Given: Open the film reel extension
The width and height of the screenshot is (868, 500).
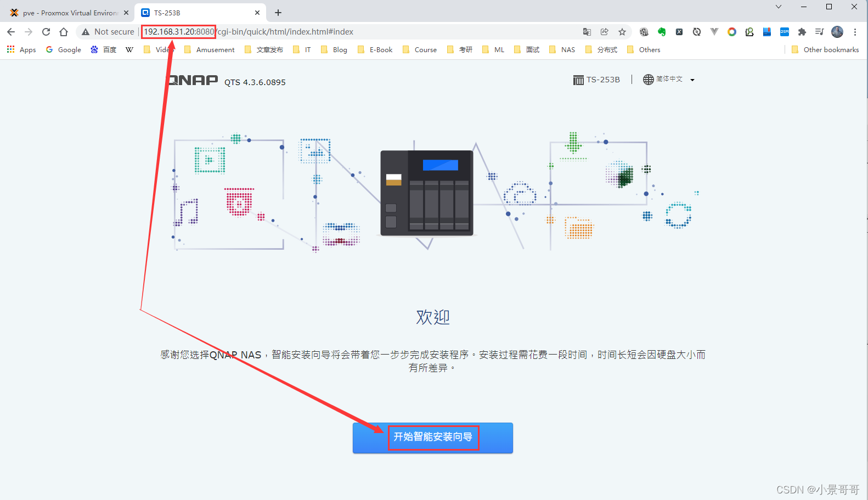Looking at the screenshot, I should 644,32.
